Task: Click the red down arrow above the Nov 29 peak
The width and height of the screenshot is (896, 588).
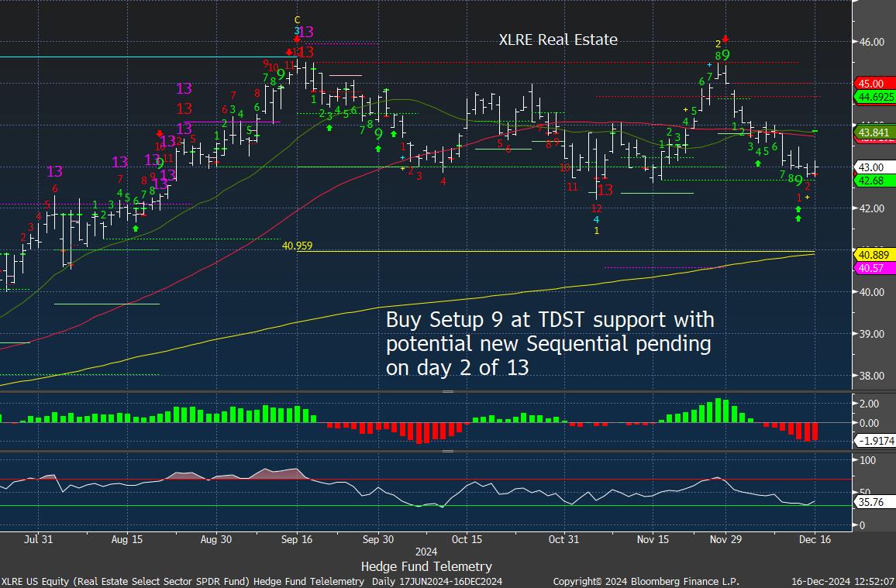Action: click(x=725, y=38)
